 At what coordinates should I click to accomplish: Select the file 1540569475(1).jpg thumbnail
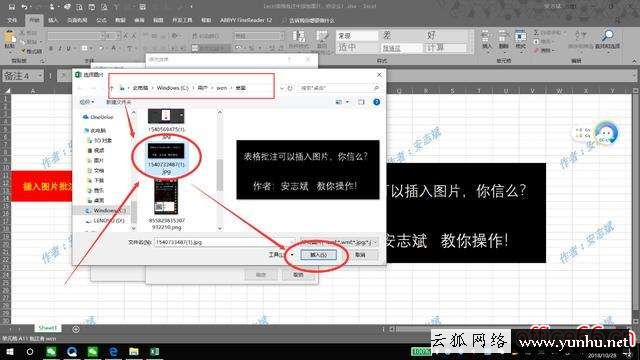pyautogui.click(x=166, y=116)
